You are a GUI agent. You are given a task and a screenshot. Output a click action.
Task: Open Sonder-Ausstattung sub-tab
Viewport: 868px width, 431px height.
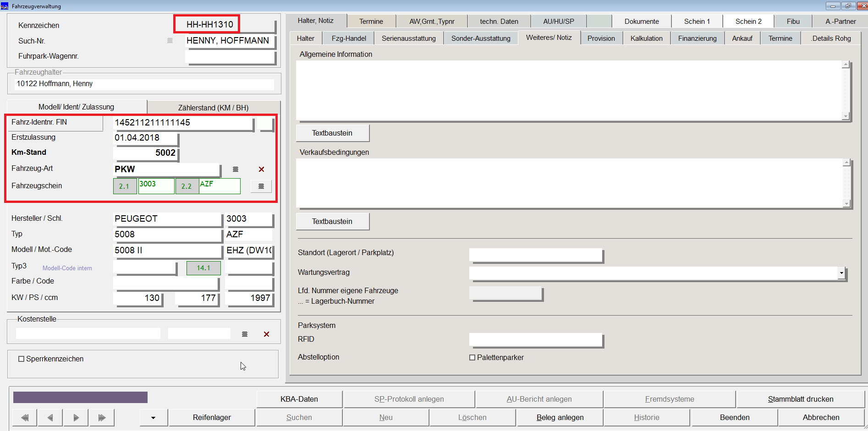pyautogui.click(x=481, y=38)
